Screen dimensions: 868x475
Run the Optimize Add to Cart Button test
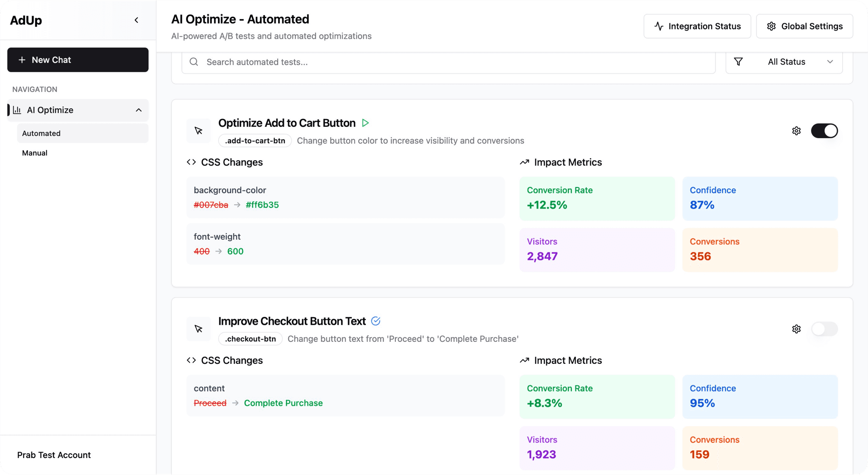pos(365,123)
